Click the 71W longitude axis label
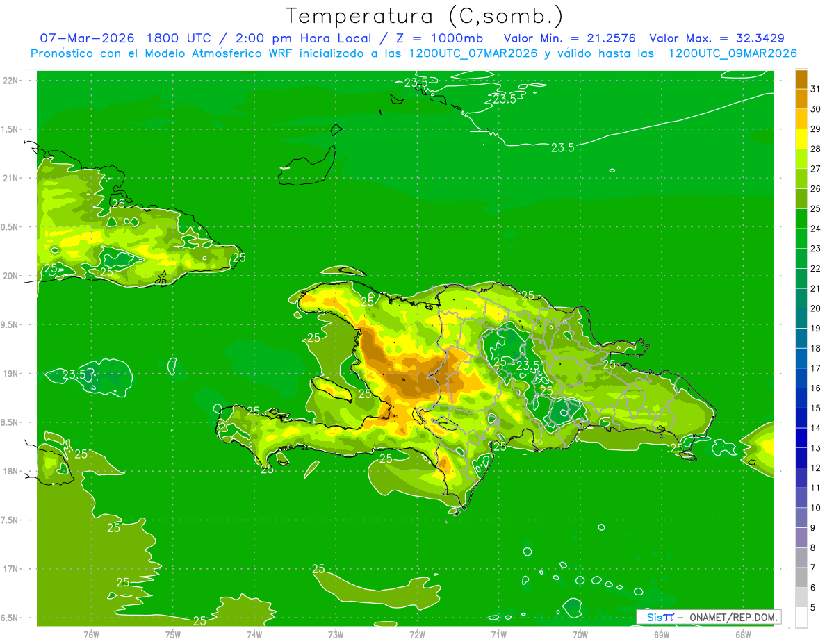Viewport: 834px width, 644px height. pyautogui.click(x=498, y=634)
